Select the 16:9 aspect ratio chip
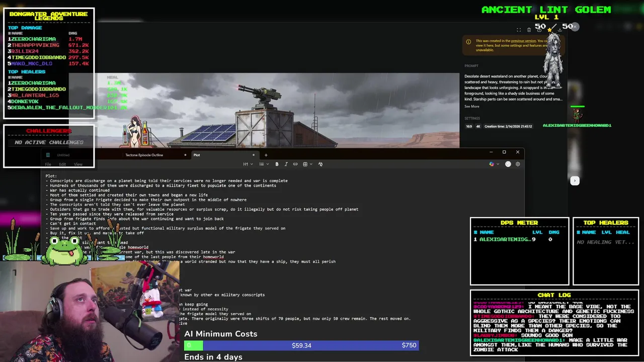Image resolution: width=644 pixels, height=362 pixels. point(469,126)
